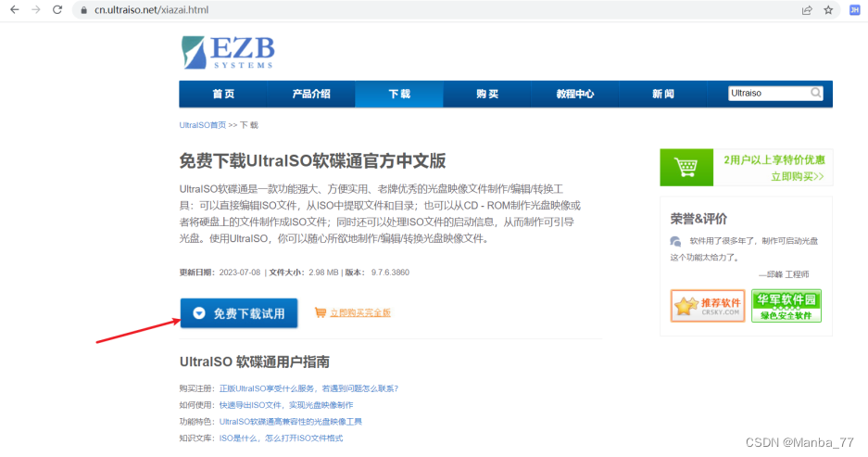Open the UltraISO软碟通高兼容性 feature link

[291, 422]
